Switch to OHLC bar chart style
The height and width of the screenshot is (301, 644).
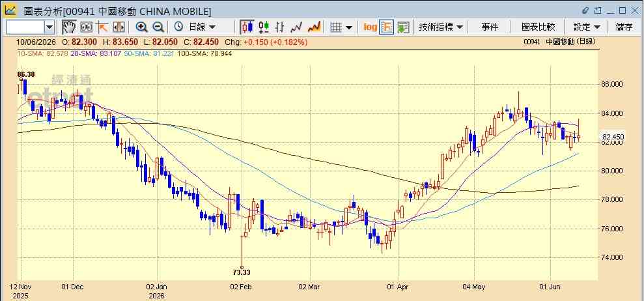point(280,27)
